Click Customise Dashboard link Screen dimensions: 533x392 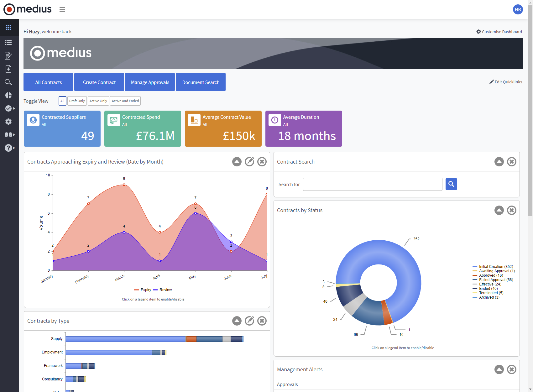(x=499, y=32)
